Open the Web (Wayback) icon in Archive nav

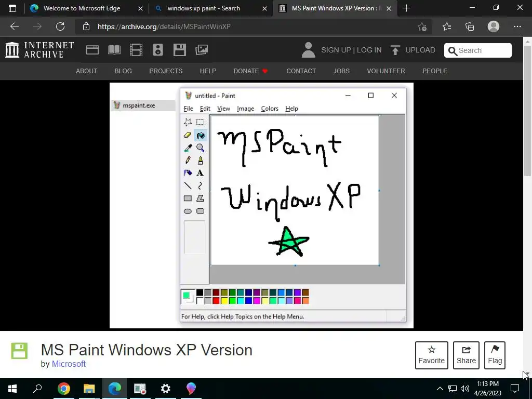[92, 50]
